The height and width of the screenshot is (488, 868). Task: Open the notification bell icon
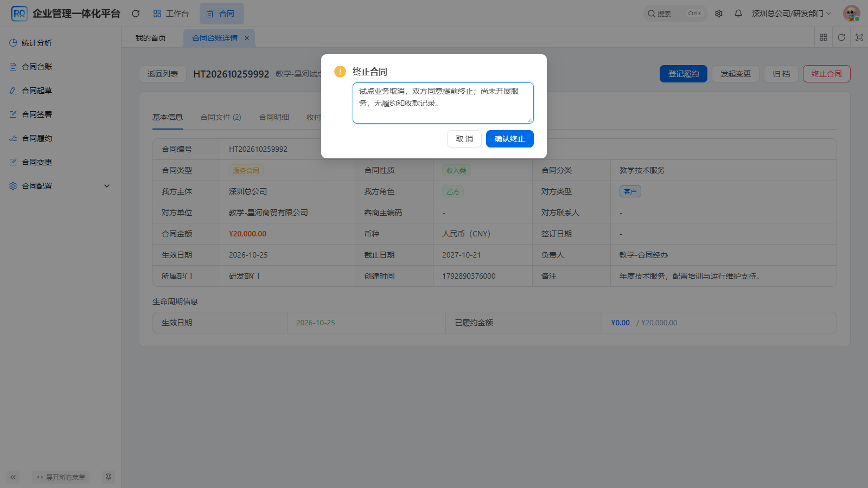[738, 14]
